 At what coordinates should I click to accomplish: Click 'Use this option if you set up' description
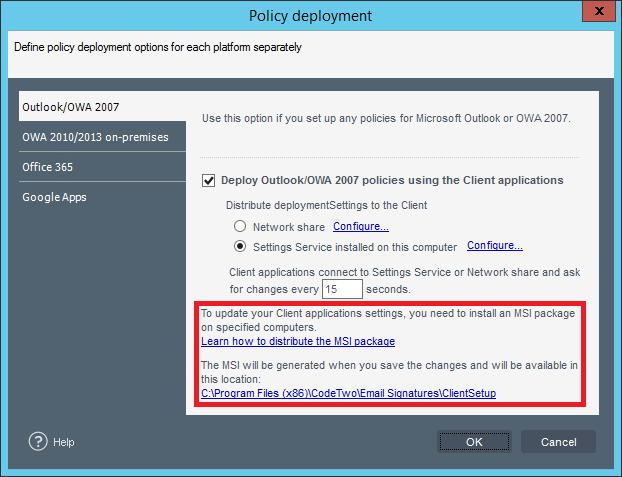pyautogui.click(x=386, y=118)
